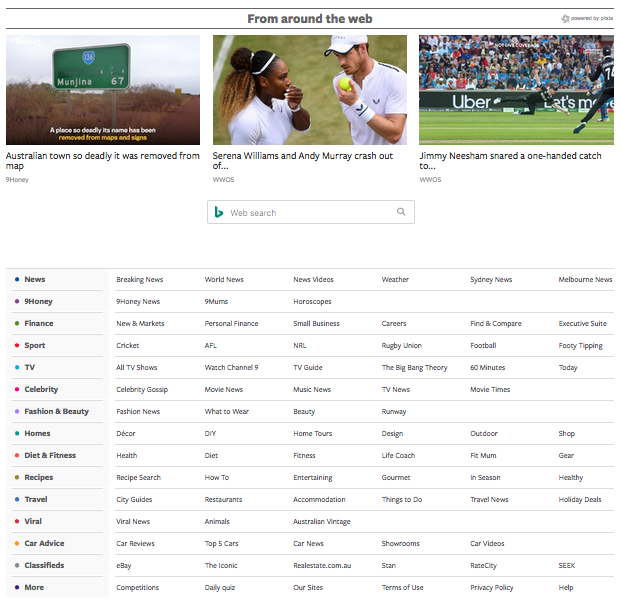The height and width of the screenshot is (612, 622).
Task: Open the TV category
Action: coord(30,367)
